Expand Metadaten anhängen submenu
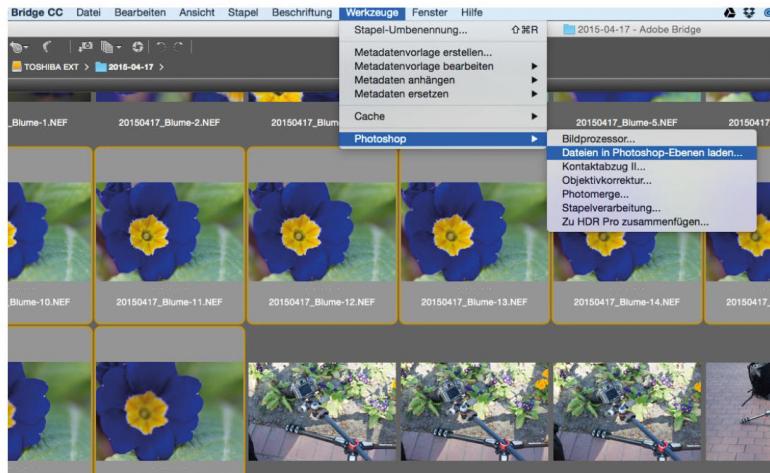The image size is (770, 473). coord(443,80)
